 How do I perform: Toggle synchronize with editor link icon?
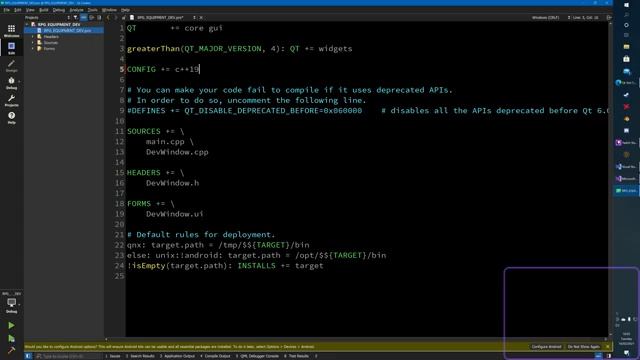click(84, 18)
